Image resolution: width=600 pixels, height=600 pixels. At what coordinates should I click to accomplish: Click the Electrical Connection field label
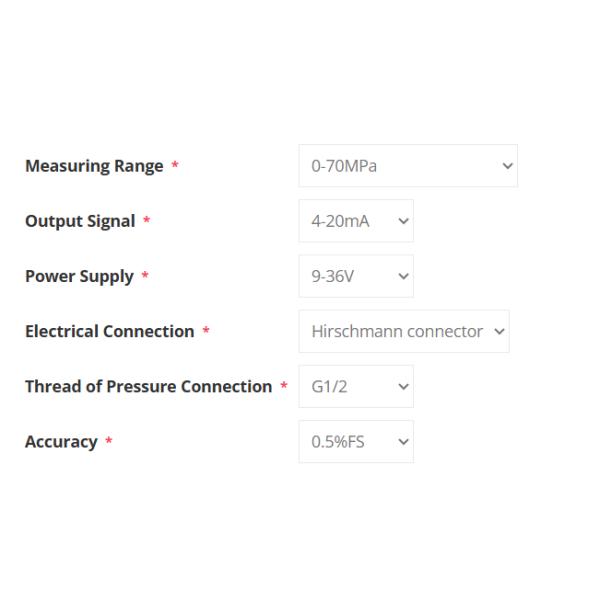coord(109,331)
